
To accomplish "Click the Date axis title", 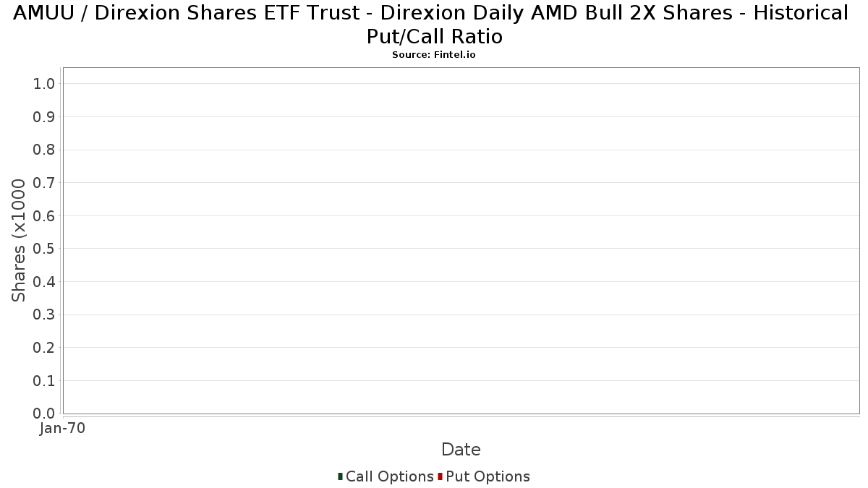I will click(461, 450).
